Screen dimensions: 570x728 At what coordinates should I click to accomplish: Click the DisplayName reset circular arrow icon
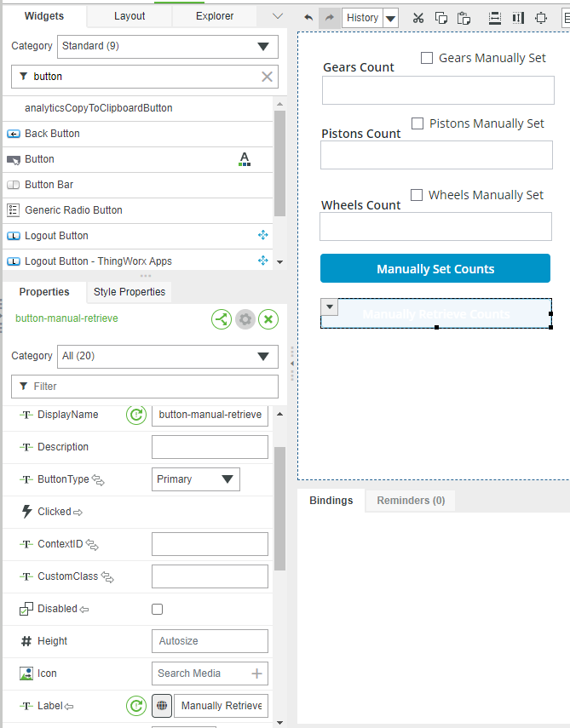point(135,415)
